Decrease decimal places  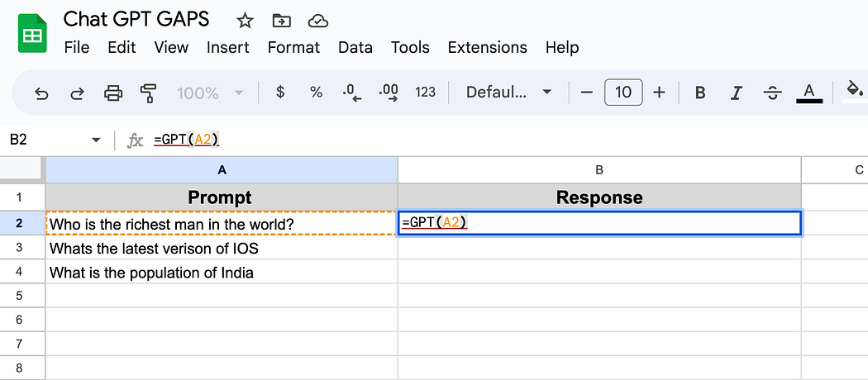tap(352, 93)
